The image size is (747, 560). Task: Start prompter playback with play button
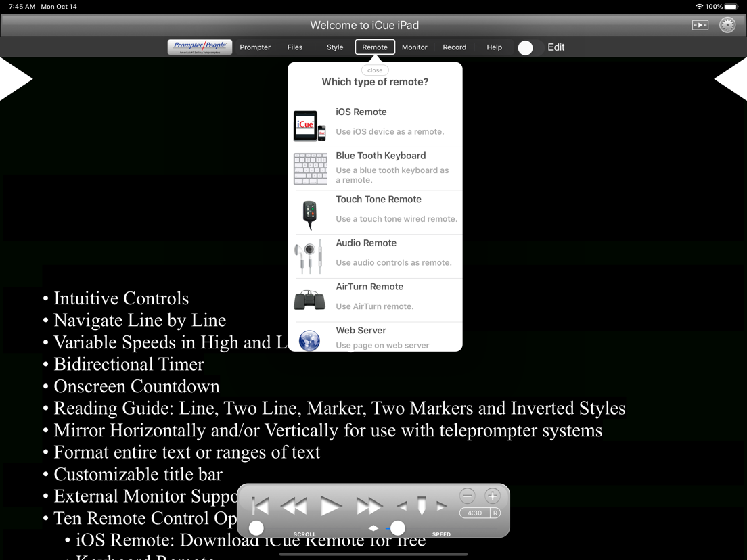pos(331,506)
